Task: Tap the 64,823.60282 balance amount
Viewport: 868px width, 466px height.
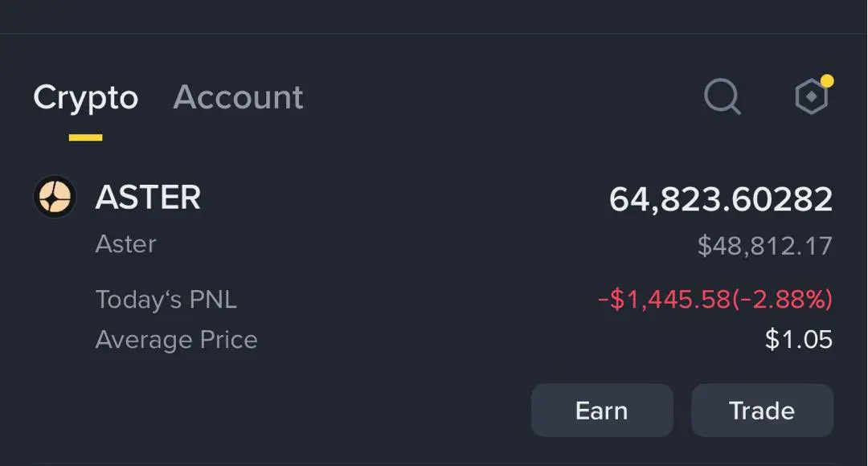Action: pos(720,199)
